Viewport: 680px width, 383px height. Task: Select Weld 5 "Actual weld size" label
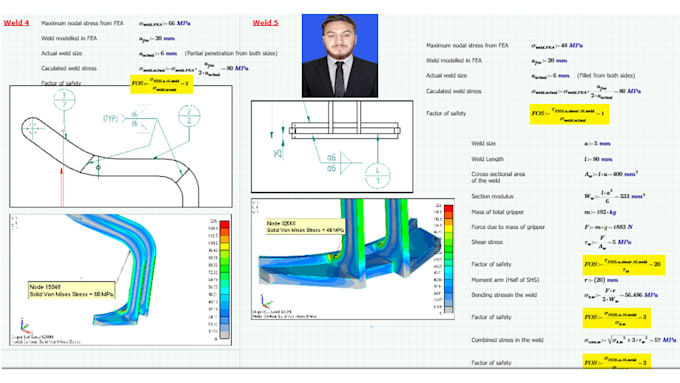[447, 75]
